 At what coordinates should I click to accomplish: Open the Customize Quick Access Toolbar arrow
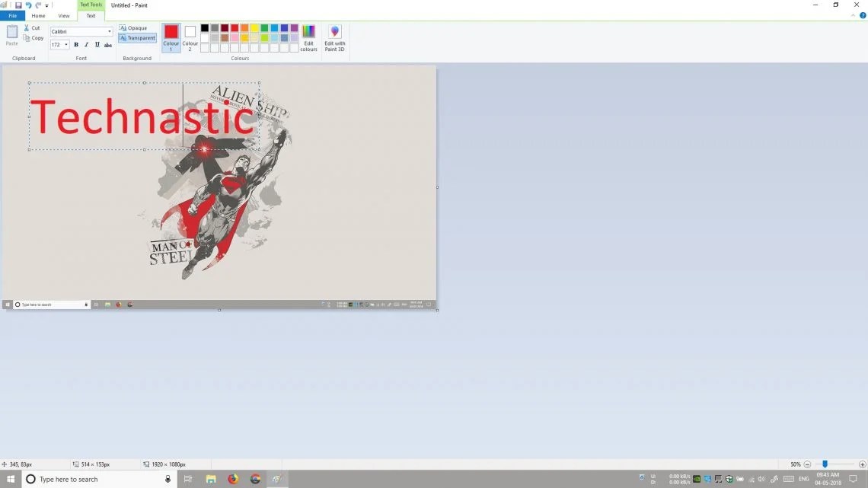tap(47, 5)
